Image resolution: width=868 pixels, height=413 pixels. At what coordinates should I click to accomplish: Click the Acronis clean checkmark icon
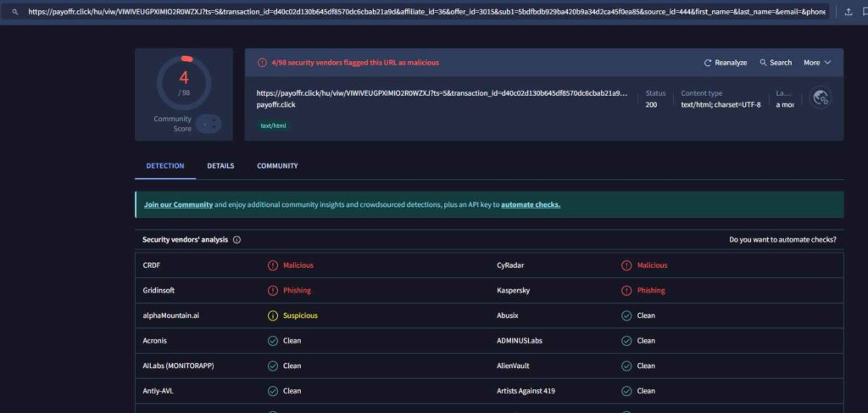272,341
